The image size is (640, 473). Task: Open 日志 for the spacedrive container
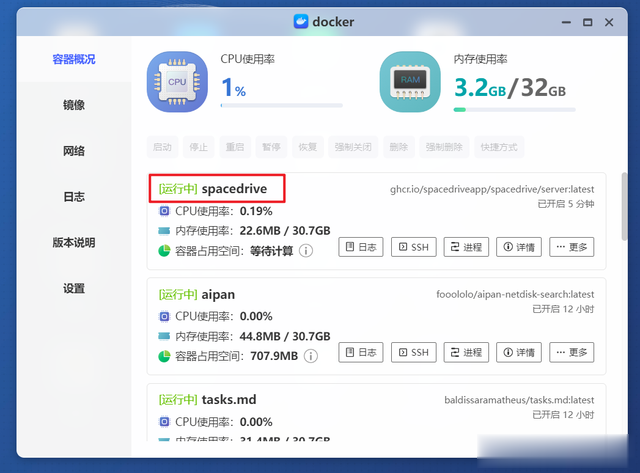pos(361,247)
